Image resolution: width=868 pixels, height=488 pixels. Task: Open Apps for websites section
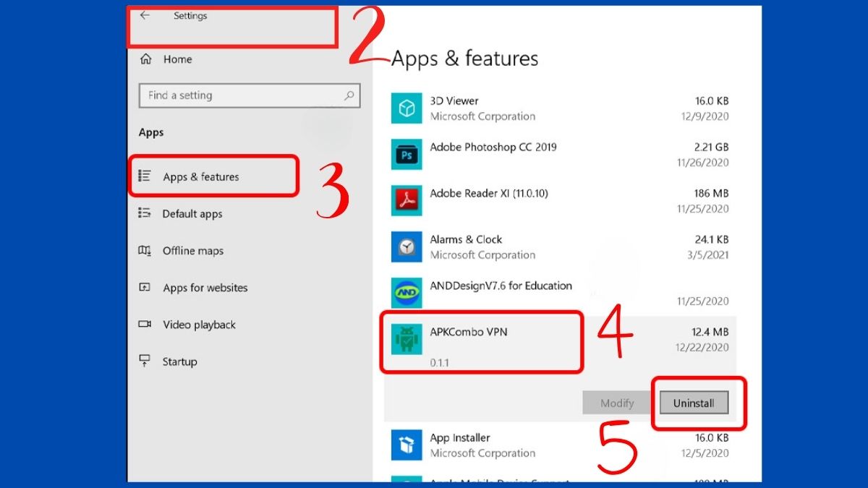click(205, 288)
